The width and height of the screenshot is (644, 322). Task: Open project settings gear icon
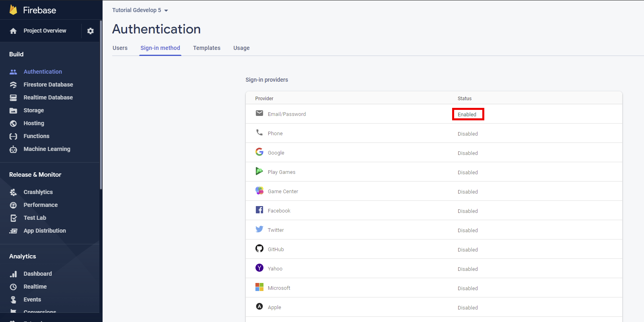pos(91,31)
